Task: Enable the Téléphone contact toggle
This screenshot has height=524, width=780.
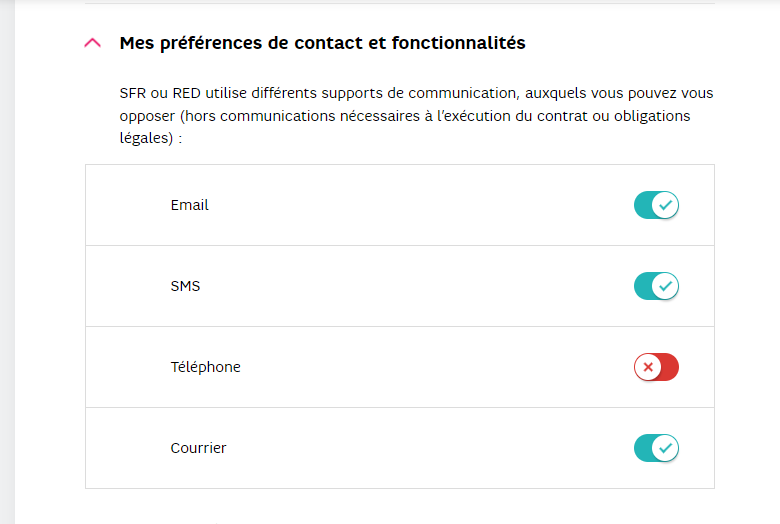Action: 656,367
